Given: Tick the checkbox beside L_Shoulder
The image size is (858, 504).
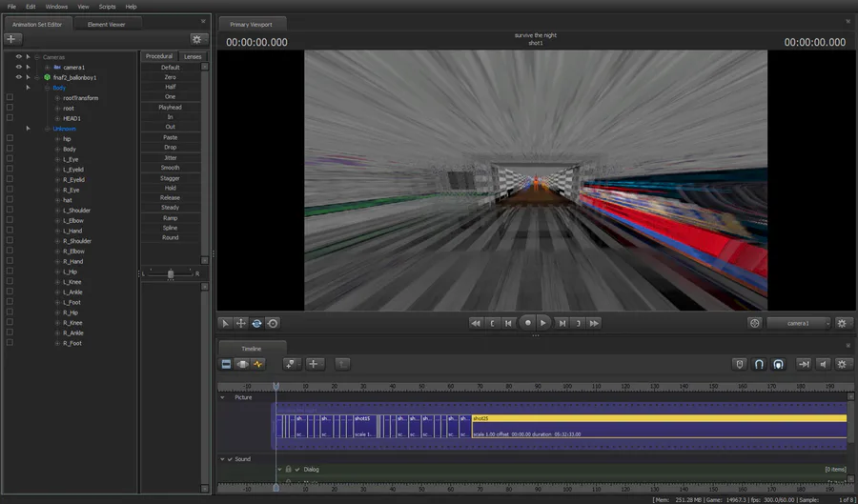Looking at the screenshot, I should click(10, 210).
